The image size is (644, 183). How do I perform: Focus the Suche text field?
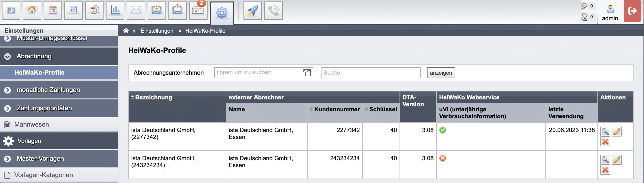coord(371,73)
